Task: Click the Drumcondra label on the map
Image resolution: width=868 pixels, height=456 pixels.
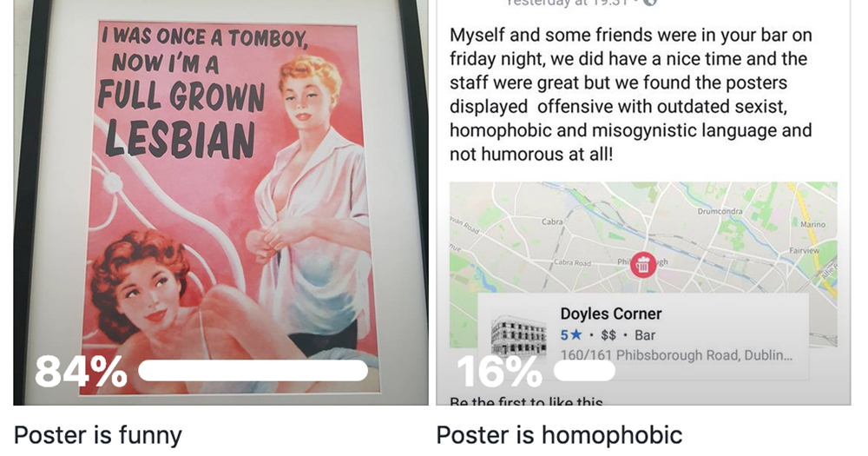Action: [x=720, y=211]
